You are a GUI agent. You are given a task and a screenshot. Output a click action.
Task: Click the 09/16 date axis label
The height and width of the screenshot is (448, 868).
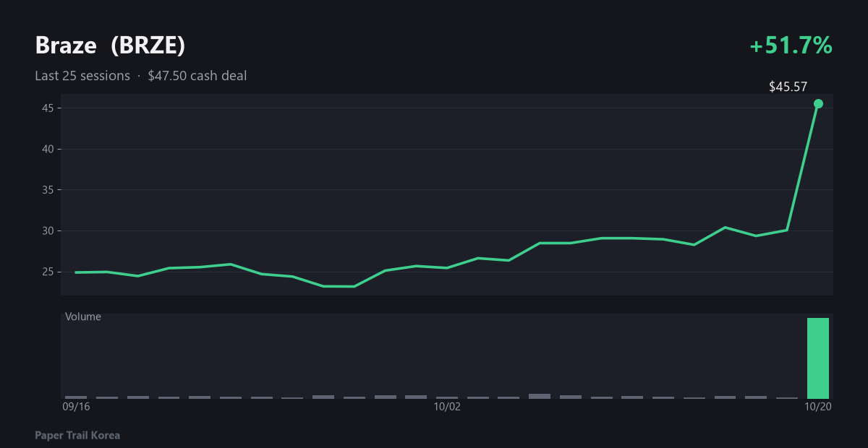(x=76, y=407)
